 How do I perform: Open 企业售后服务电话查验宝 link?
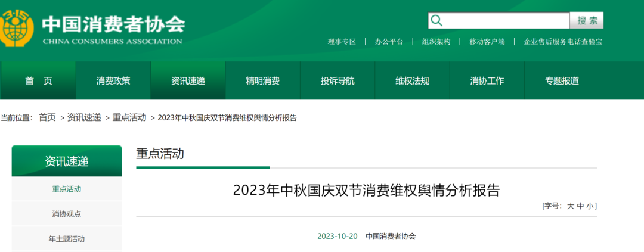(563, 42)
